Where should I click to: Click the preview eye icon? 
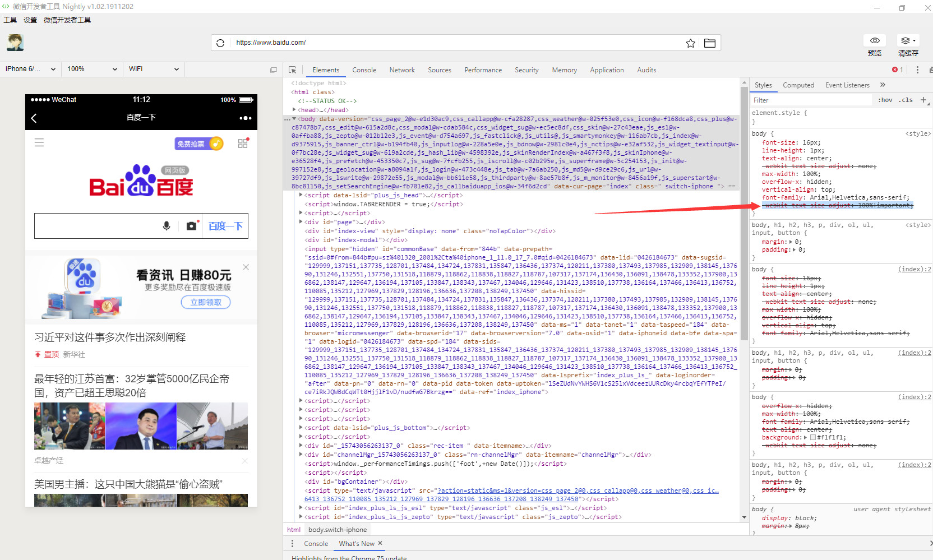[875, 40]
